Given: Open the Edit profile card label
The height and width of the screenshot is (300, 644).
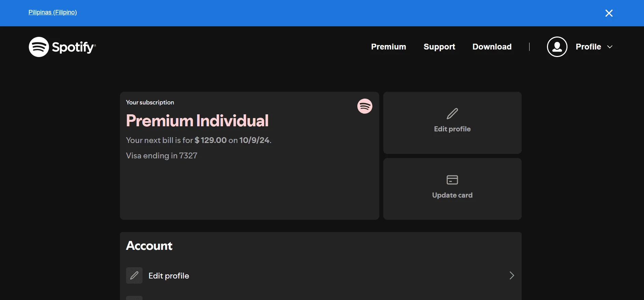Looking at the screenshot, I should (452, 129).
